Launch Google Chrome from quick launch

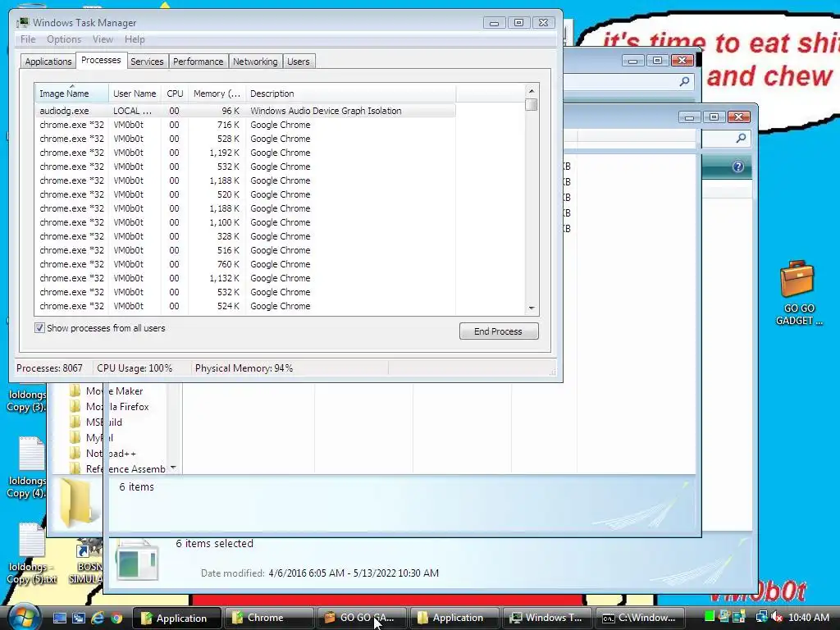(116, 618)
